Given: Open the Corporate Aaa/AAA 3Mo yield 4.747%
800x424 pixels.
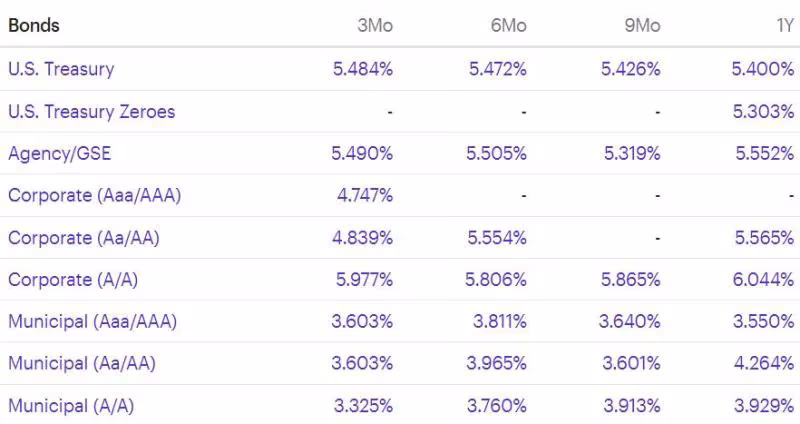Looking at the screenshot, I should [x=365, y=195].
